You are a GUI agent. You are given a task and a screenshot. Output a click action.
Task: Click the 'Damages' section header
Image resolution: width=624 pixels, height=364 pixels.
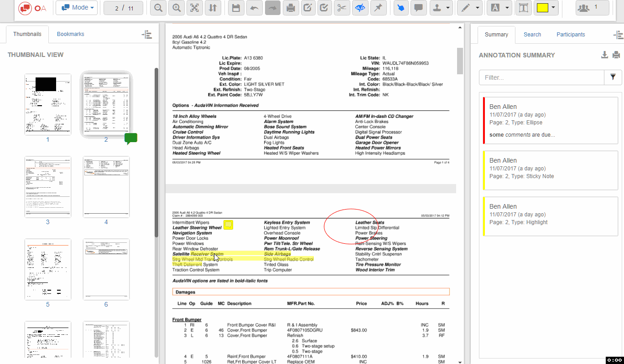click(311, 292)
